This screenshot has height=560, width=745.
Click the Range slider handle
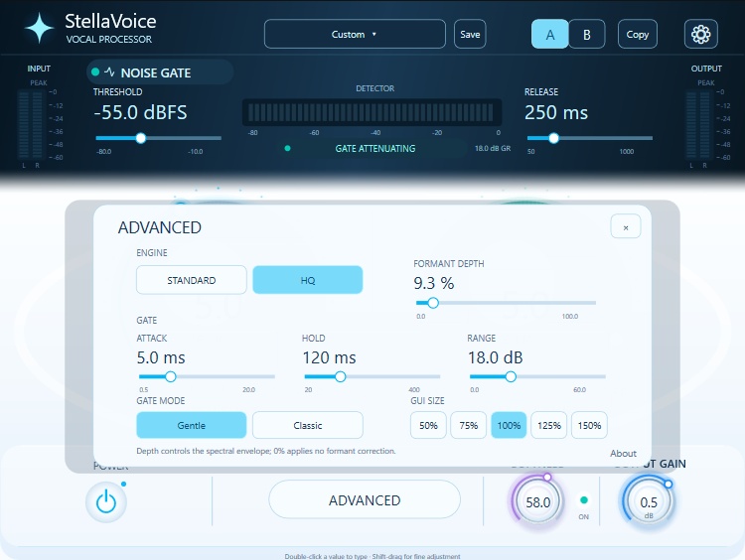click(x=511, y=376)
